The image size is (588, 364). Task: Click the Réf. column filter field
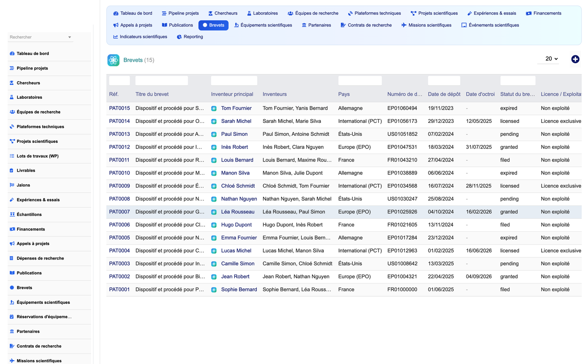(x=120, y=81)
